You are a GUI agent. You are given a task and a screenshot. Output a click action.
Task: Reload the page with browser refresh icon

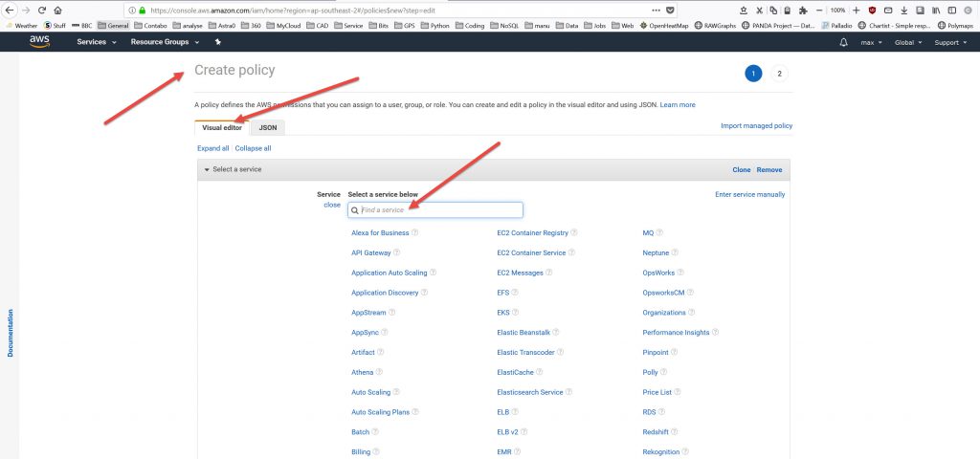[x=42, y=10]
